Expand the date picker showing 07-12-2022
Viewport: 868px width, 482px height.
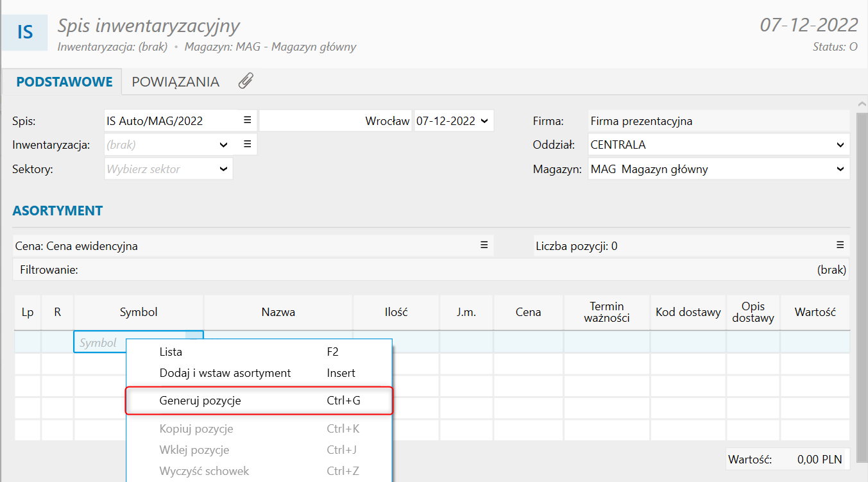pyautogui.click(x=484, y=120)
